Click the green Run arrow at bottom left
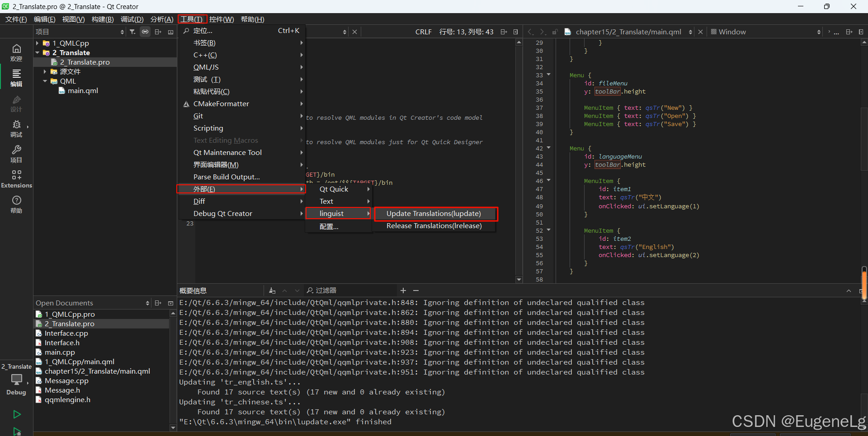The width and height of the screenshot is (868, 436). 16,414
